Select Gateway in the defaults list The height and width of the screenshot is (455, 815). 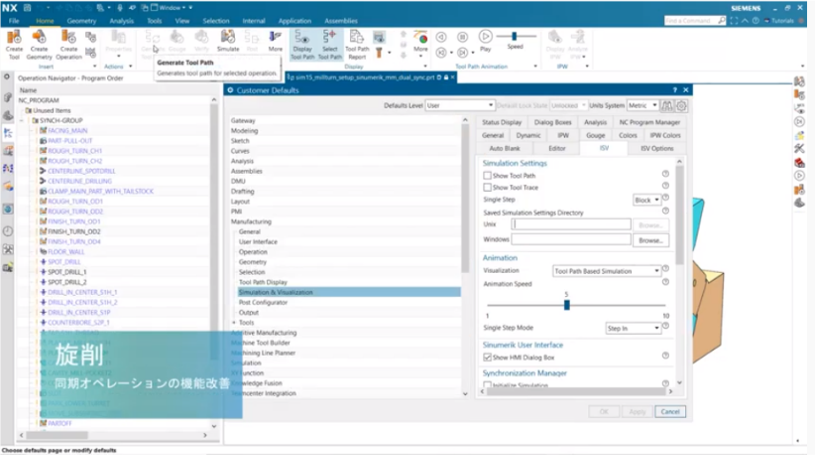(x=243, y=120)
